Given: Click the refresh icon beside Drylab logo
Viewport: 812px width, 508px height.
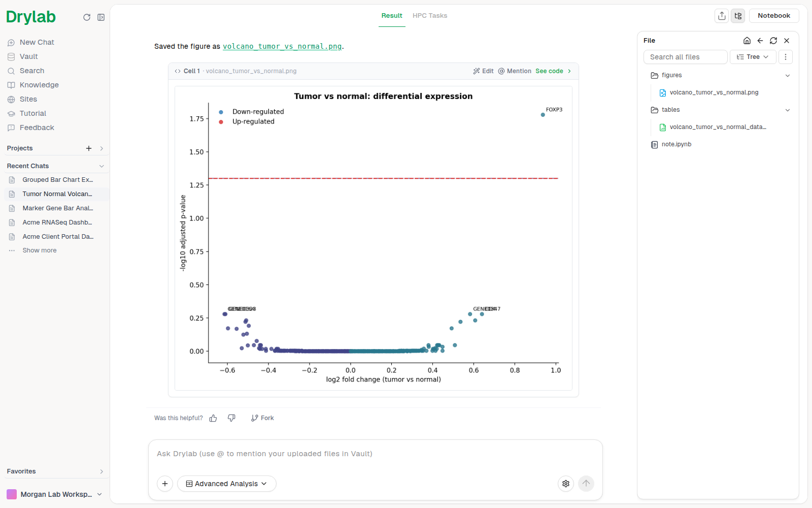Looking at the screenshot, I should click(87, 17).
